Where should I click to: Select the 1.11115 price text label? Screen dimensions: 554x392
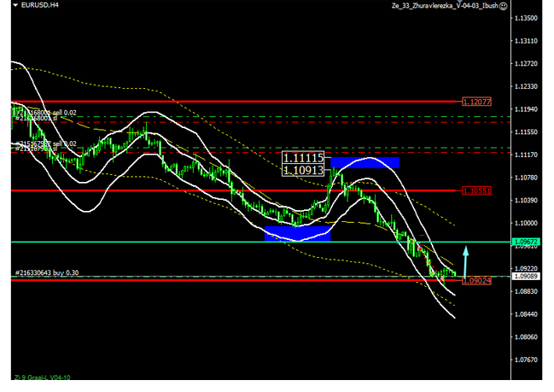tap(304, 158)
